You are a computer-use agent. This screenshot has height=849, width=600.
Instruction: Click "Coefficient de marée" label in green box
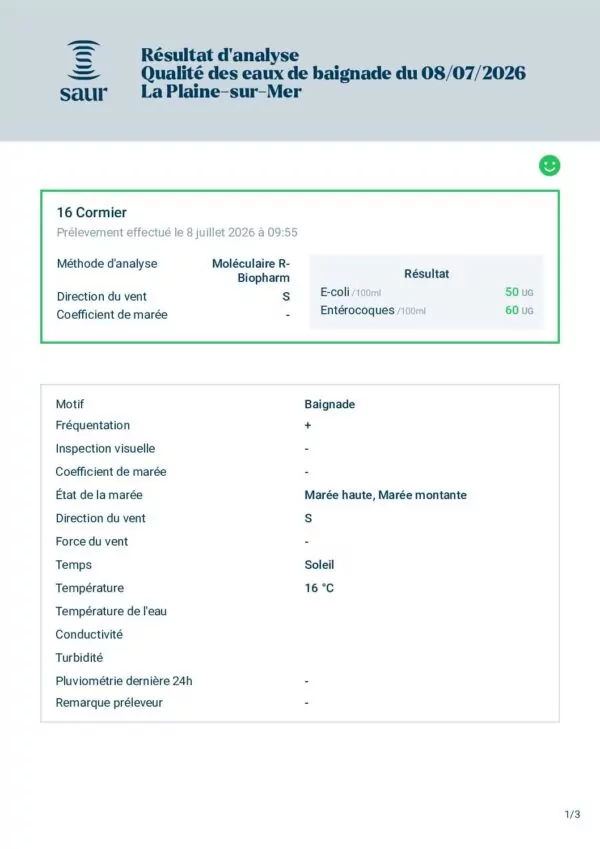click(x=112, y=315)
